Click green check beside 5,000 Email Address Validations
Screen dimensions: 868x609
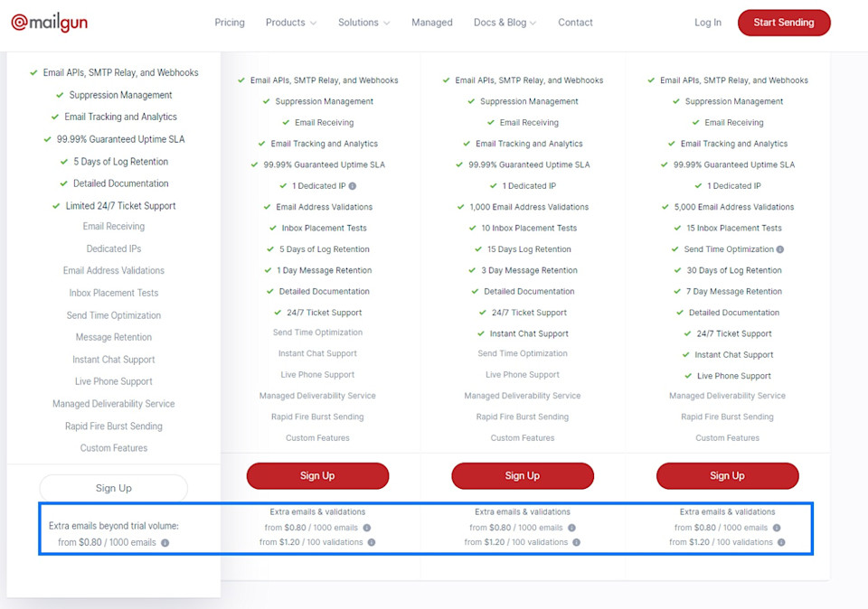(665, 207)
